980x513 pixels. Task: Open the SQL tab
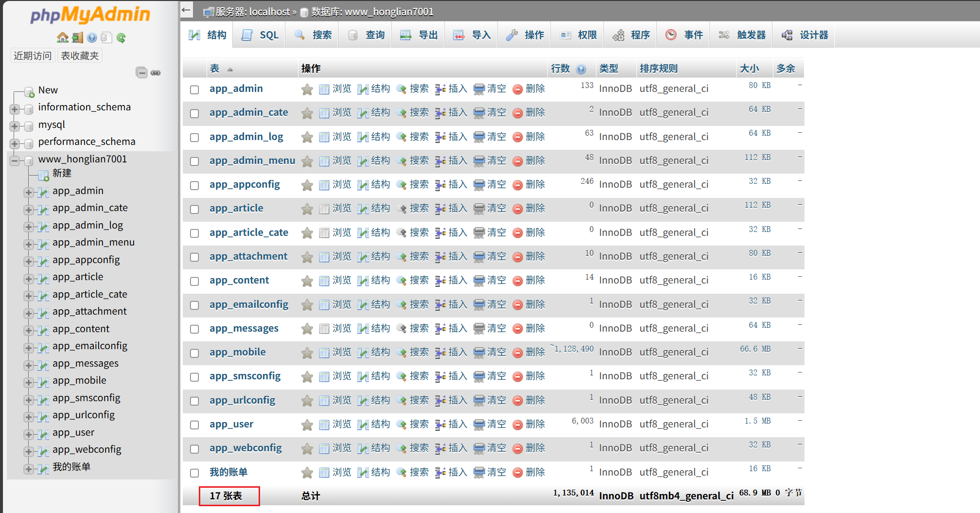click(260, 35)
